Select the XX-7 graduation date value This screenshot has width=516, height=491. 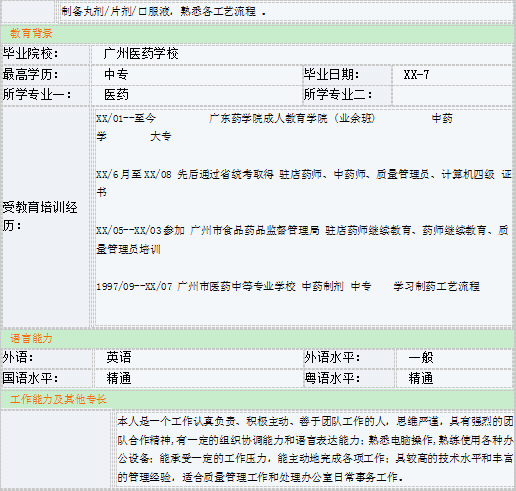(416, 74)
